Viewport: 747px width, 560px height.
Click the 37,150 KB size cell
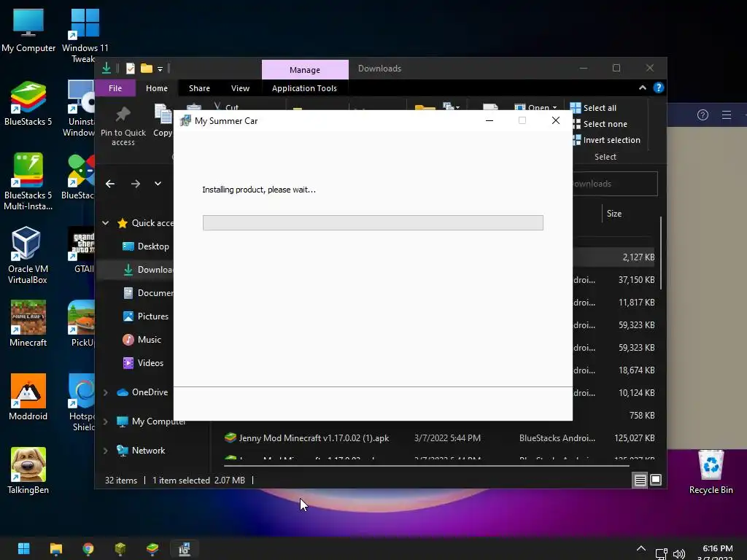point(636,280)
